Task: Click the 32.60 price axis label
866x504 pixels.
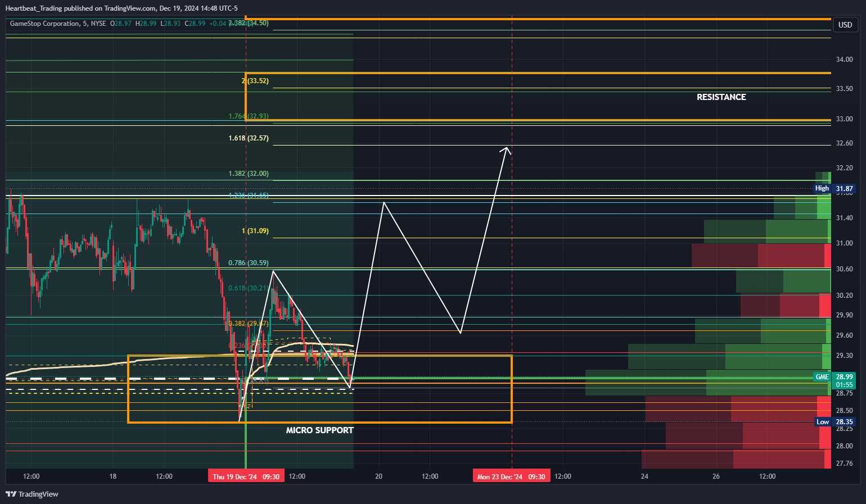Action: pyautogui.click(x=845, y=143)
